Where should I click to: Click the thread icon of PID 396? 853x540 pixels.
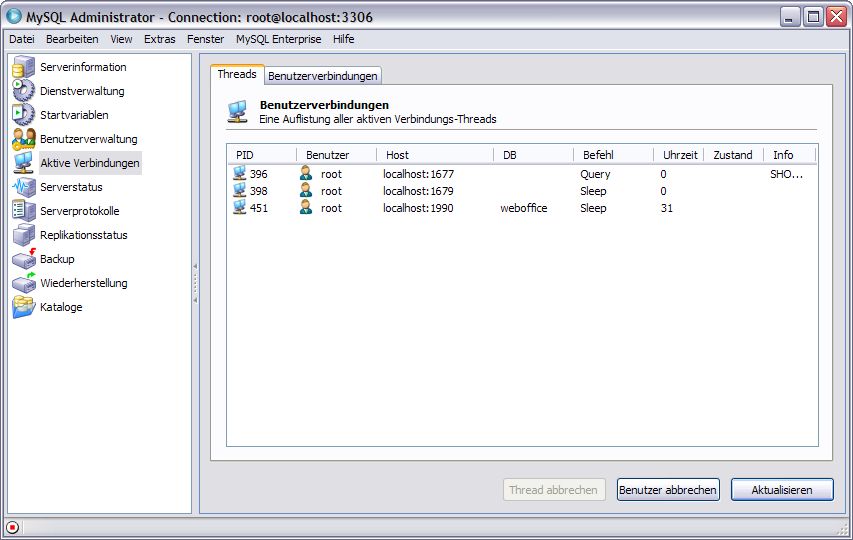(x=239, y=173)
